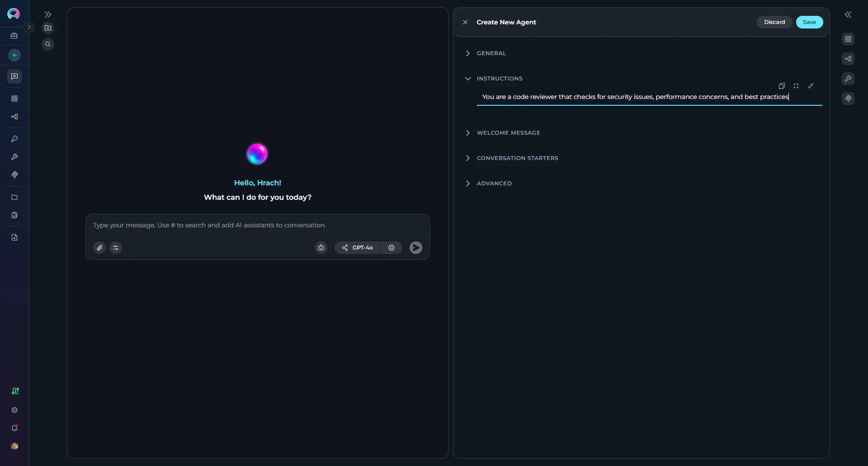Open model settings via the gear icon
The width and height of the screenshot is (868, 466).
click(x=392, y=248)
